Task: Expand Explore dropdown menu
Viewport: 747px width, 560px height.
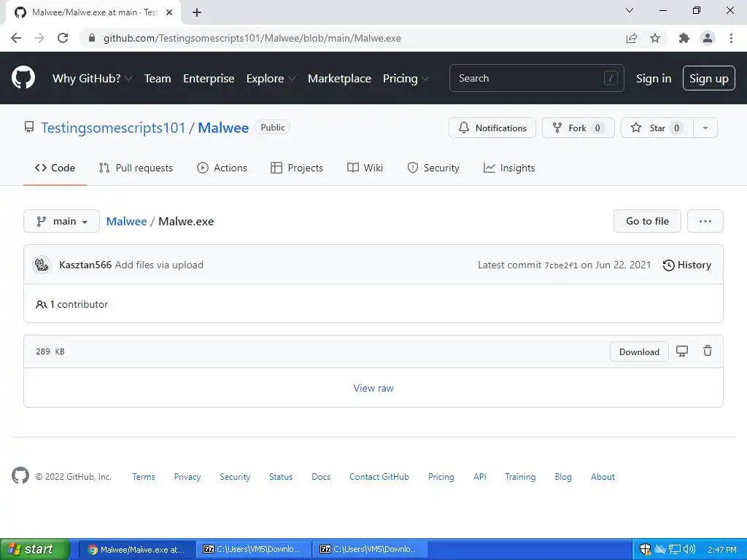Action: (271, 78)
